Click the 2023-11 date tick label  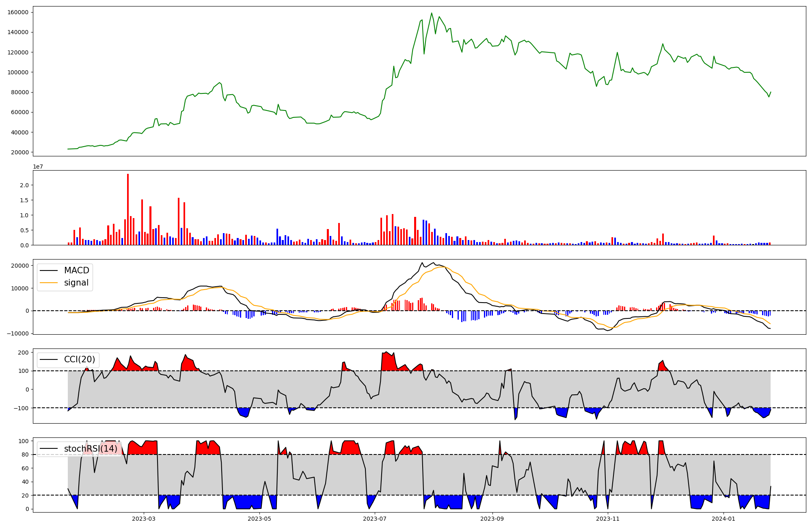pos(608,519)
